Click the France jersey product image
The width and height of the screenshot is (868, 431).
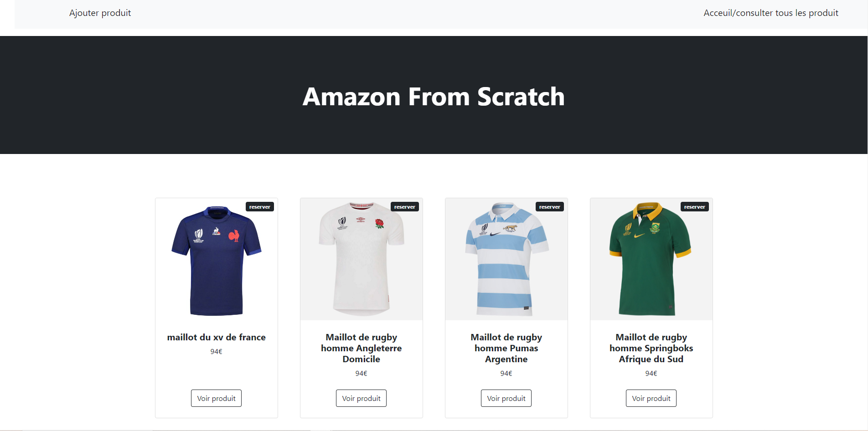216,261
